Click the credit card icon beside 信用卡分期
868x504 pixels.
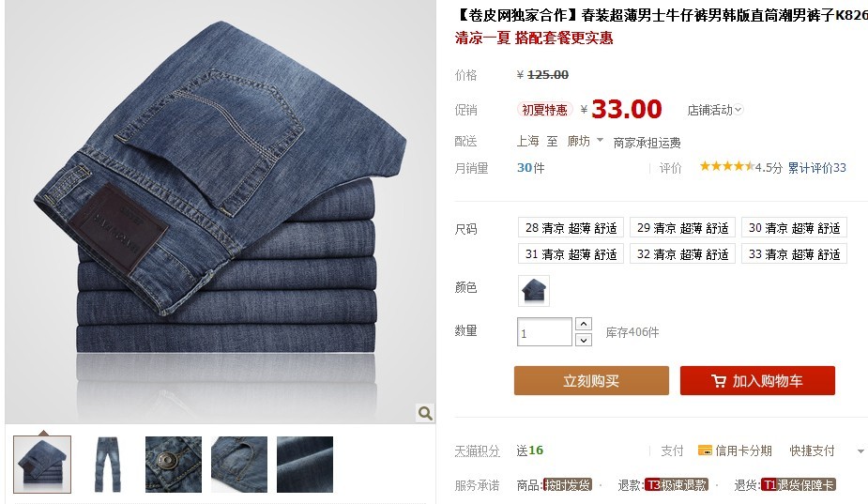705,451
